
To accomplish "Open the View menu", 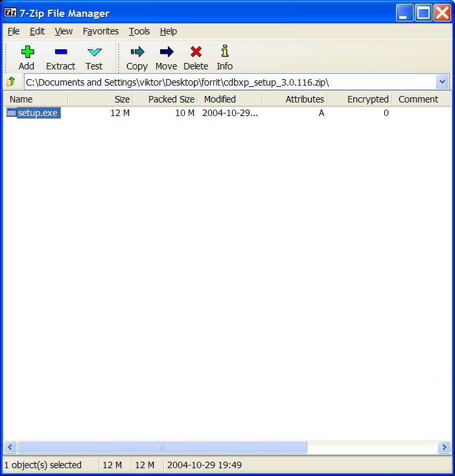I will [x=64, y=31].
